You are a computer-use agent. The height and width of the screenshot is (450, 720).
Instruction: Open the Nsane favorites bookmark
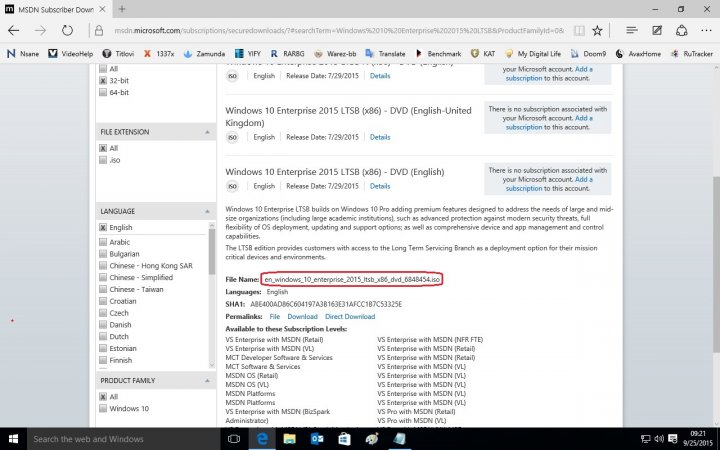tap(23, 54)
